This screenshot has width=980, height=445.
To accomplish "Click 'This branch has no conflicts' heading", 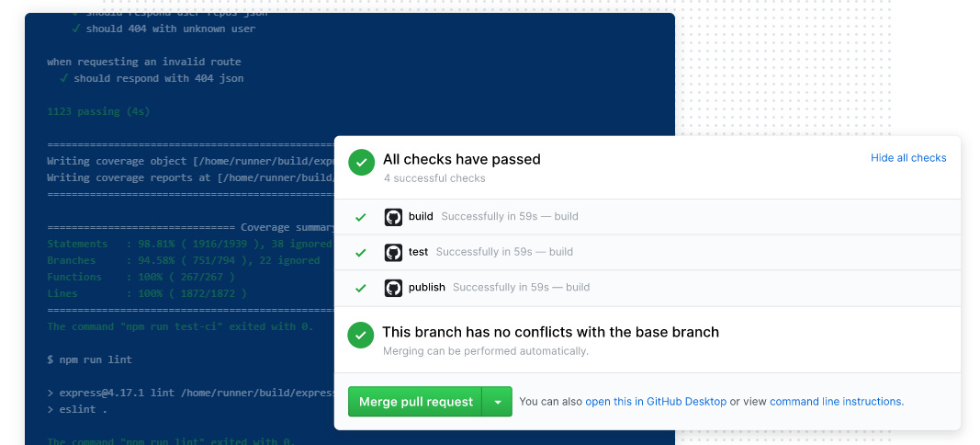I will click(551, 332).
